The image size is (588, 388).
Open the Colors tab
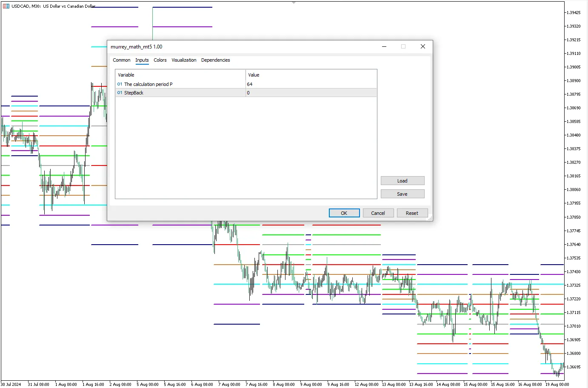pyautogui.click(x=160, y=60)
